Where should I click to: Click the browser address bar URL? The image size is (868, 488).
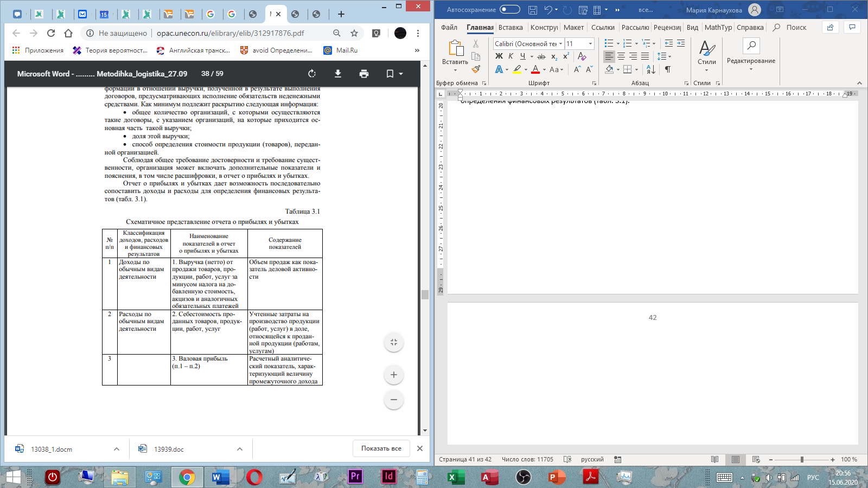pyautogui.click(x=231, y=33)
